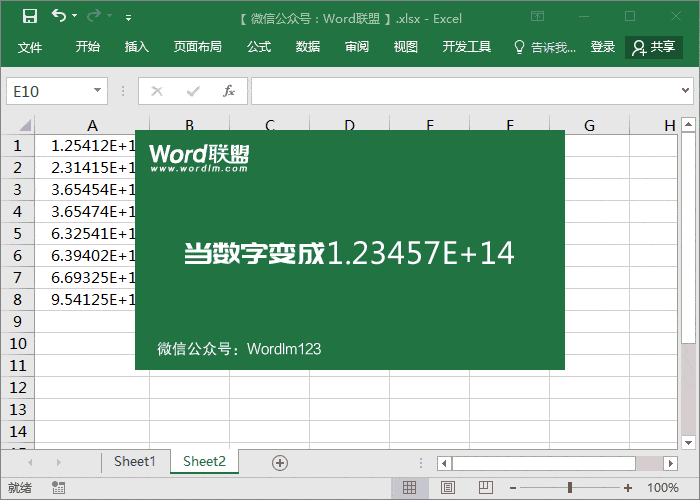This screenshot has height=500, width=700.
Task: Click horizontal scrollbar right arrow
Action: 670,463
